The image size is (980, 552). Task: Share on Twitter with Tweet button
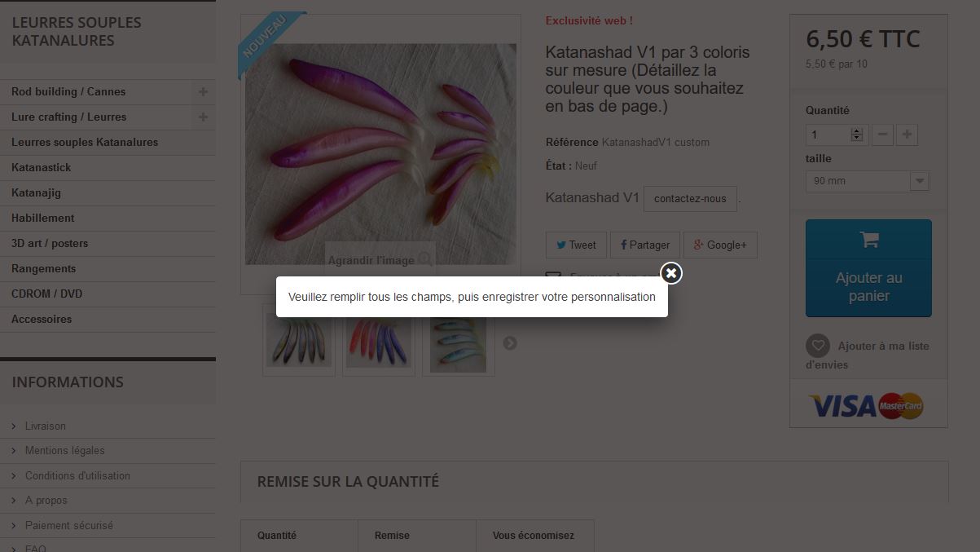coord(576,245)
